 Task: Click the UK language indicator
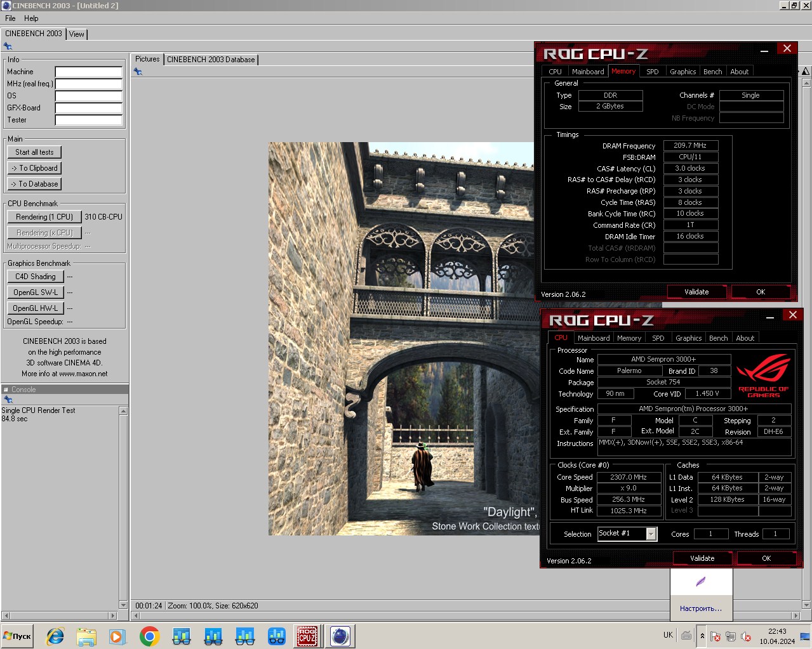668,635
